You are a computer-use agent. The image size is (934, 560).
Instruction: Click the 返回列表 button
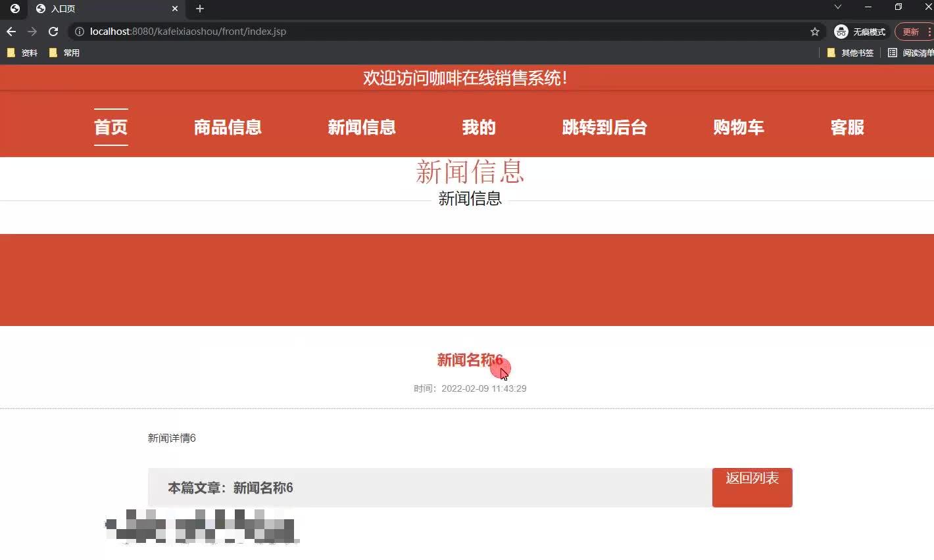[752, 487]
